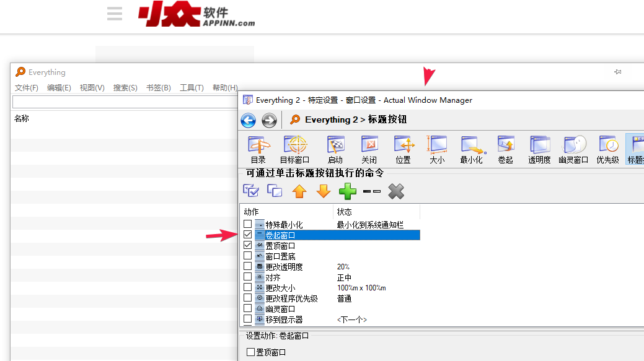Open the 透明度 settings section
Viewport: 644px width, 361px height.
pyautogui.click(x=539, y=150)
